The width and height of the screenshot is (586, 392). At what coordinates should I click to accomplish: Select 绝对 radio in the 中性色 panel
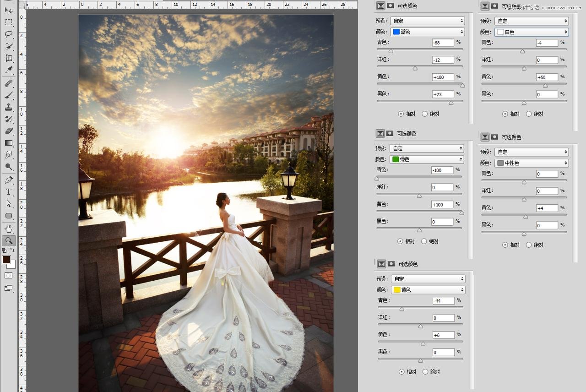(529, 245)
